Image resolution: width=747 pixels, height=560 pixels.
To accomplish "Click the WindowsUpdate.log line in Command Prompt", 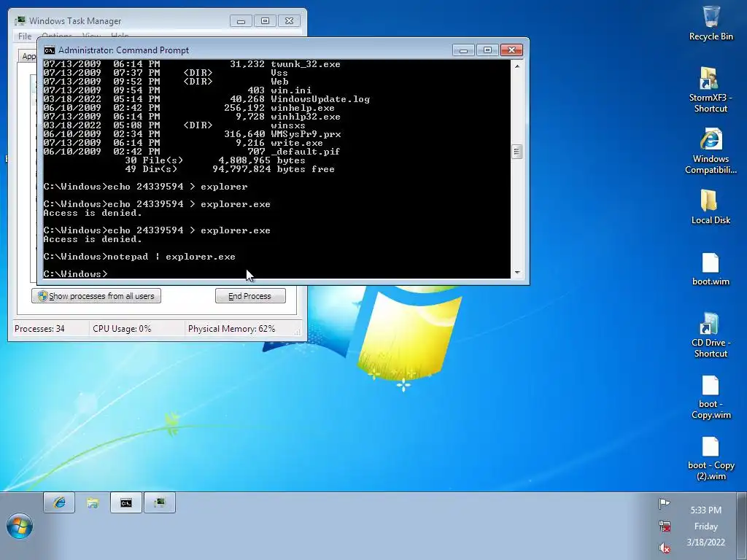I will coord(206,99).
